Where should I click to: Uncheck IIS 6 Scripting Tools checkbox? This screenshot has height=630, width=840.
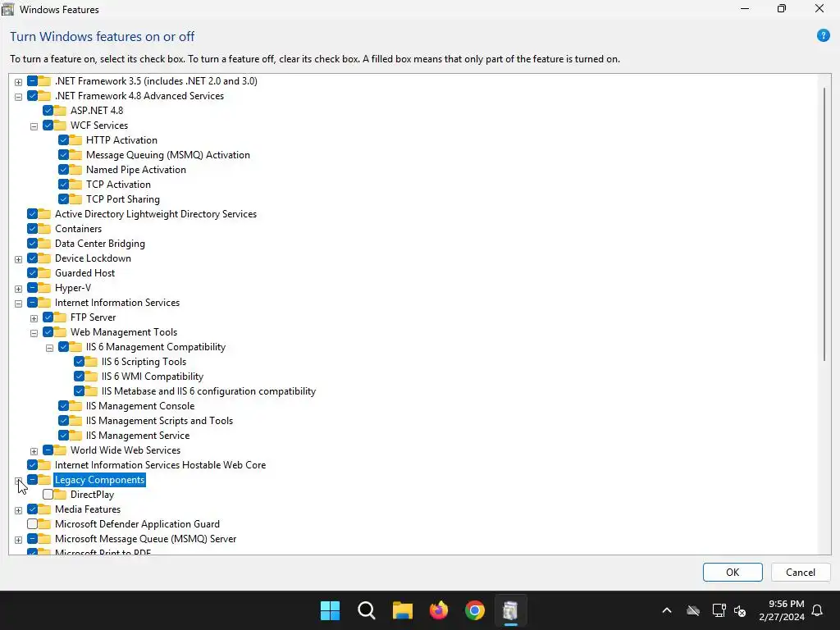point(79,362)
